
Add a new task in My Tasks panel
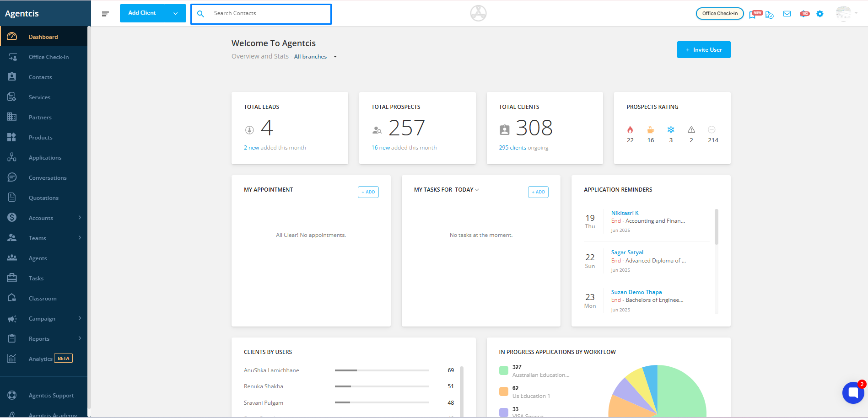point(539,192)
